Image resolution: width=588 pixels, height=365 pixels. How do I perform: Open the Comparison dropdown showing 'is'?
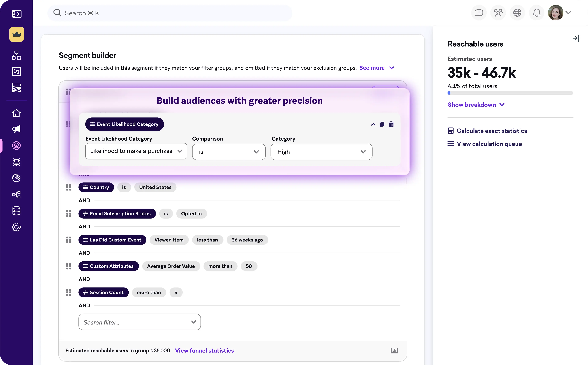coord(229,152)
